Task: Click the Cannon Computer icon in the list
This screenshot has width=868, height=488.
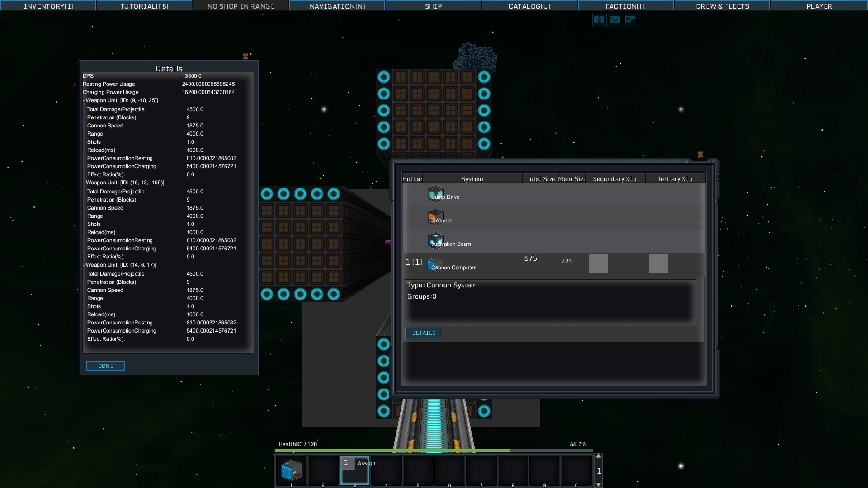Action: click(x=434, y=264)
